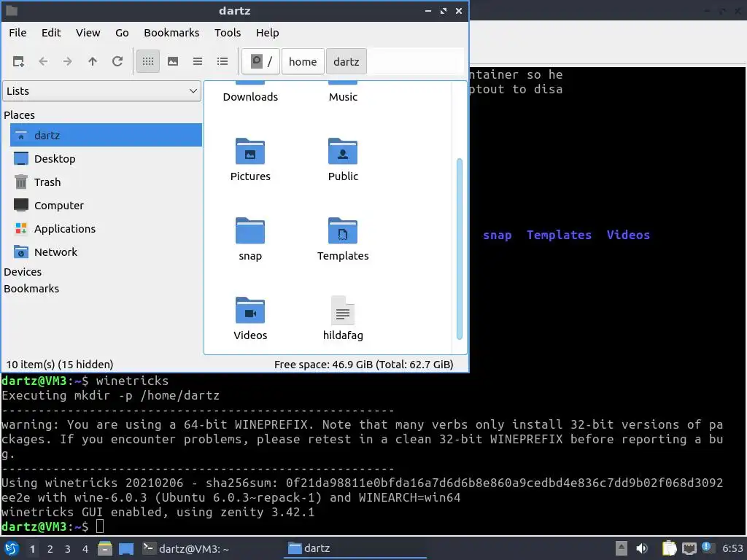The height and width of the screenshot is (560, 747).
Task: Go back to previous folder
Action: [43, 61]
